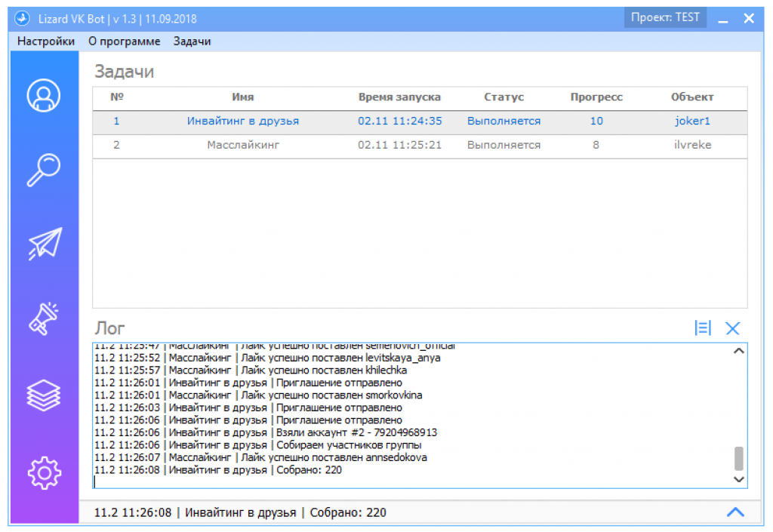Screen dimensions: 773x532
Task: Sort tasks by the Статус column header
Action: click(x=504, y=97)
